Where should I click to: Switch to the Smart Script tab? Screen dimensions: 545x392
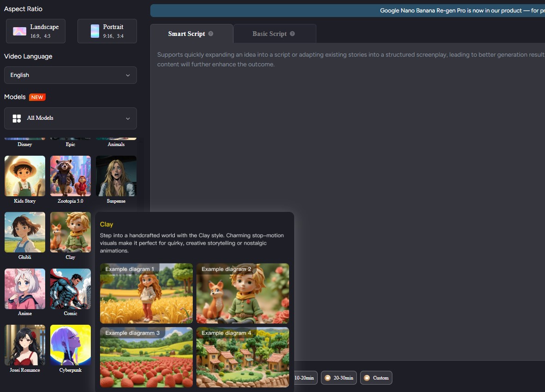187,34
